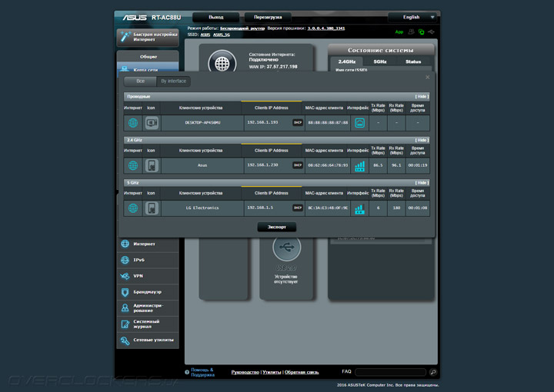Screen dimensions: 554x392
Task: Click the signal strength icon for LG Electronics
Action: coord(359,209)
